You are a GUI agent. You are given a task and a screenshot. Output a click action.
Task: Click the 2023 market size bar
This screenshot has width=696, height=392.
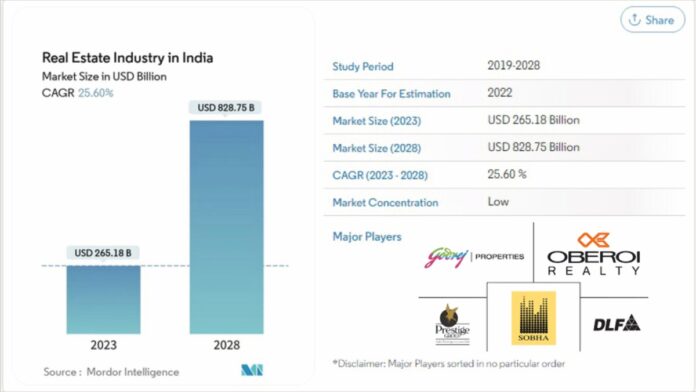coord(103,300)
